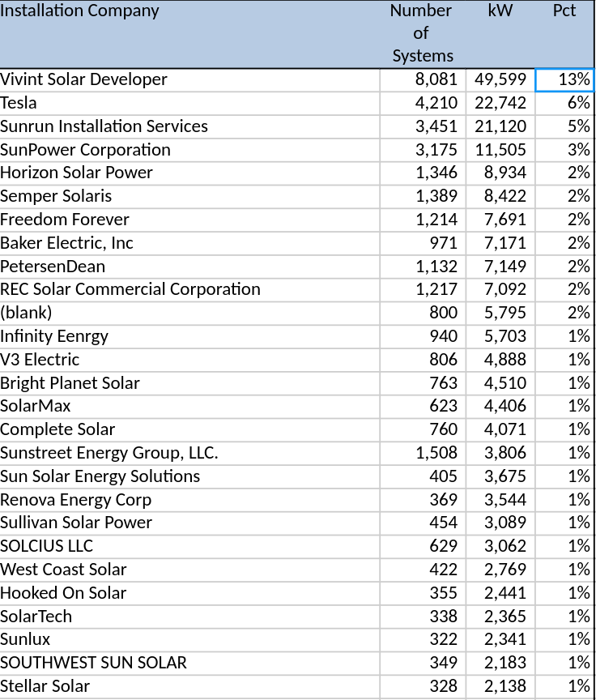Select SunPower Corporation cell
The width and height of the screenshot is (596, 700).
tap(189, 150)
